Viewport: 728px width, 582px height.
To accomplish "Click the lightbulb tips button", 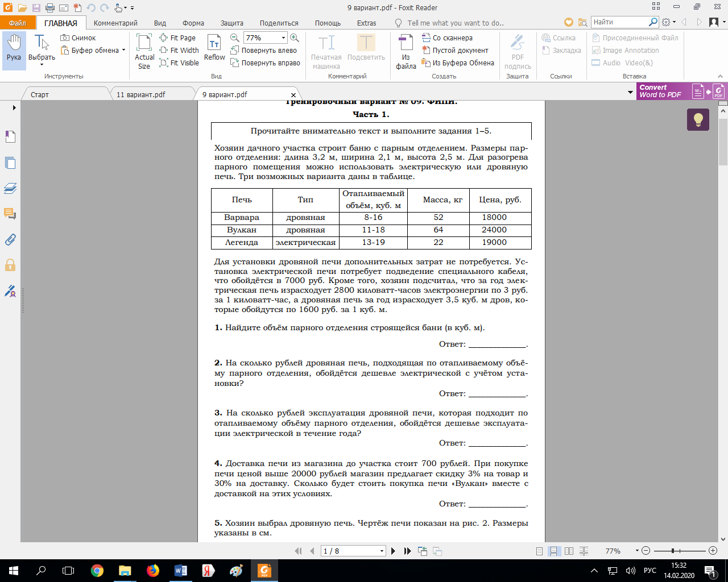I will click(x=698, y=120).
